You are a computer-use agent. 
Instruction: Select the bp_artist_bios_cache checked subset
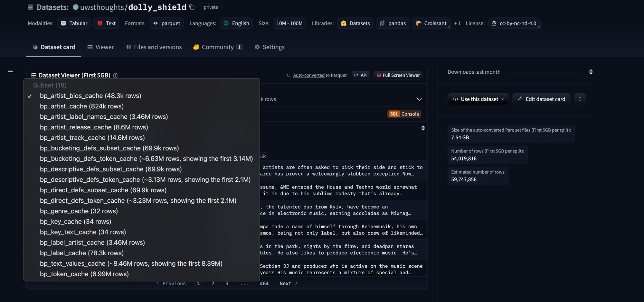point(90,96)
